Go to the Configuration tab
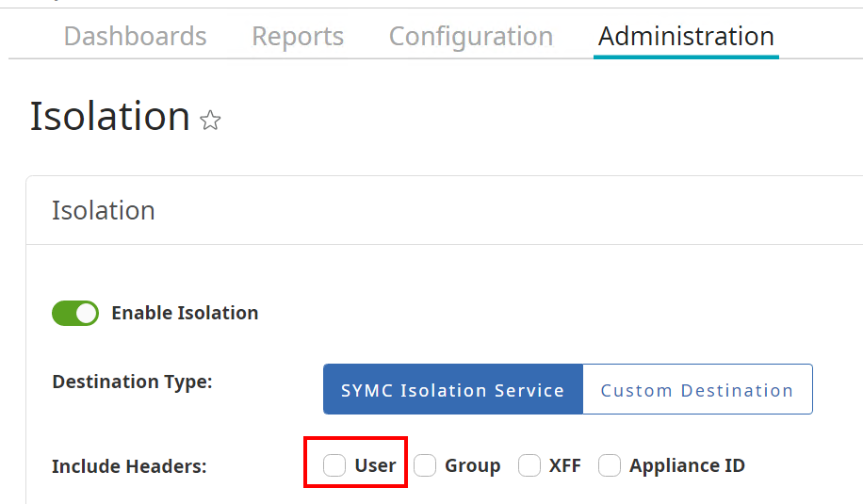This screenshot has width=863, height=504. click(x=471, y=37)
